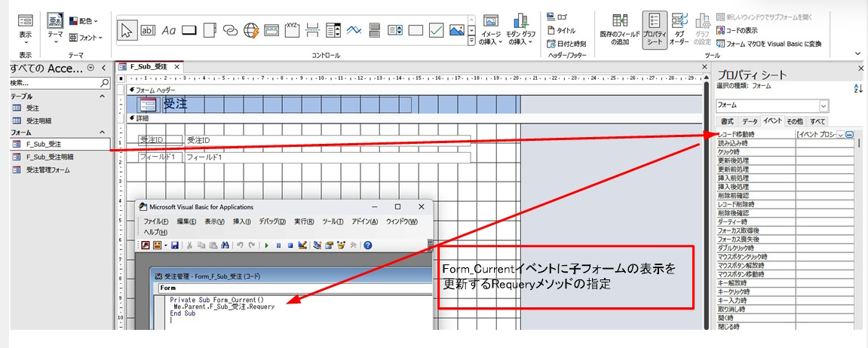
Task: Click the Reset (stop) icon in VBA toolbar
Action: pos(290,245)
